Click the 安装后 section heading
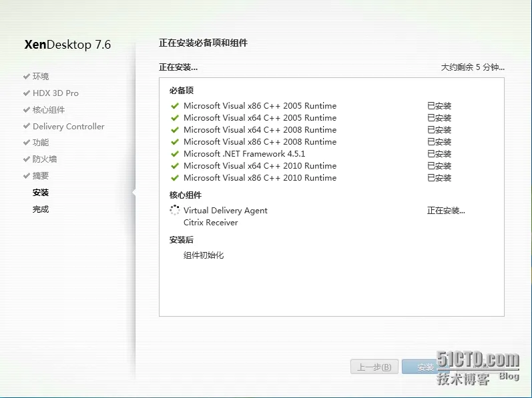532x398 pixels. click(182, 240)
